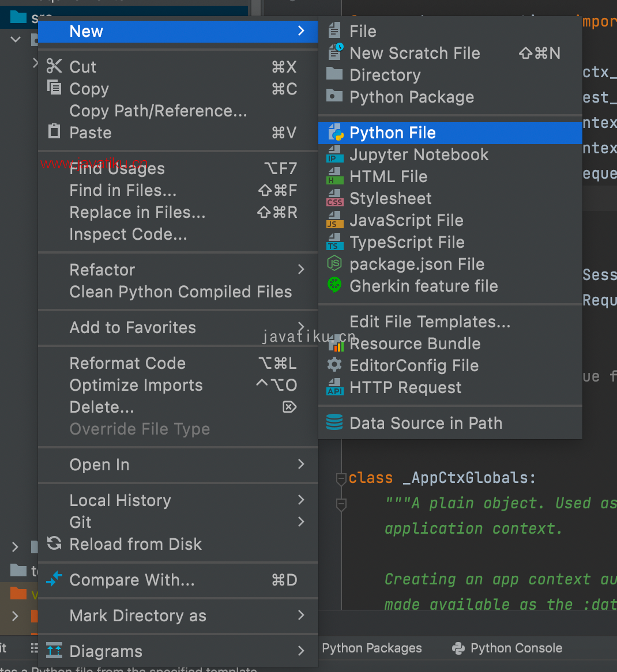Image resolution: width=617 pixels, height=672 pixels.
Task: Select Copy Path/Reference menu item
Action: pyautogui.click(x=178, y=111)
